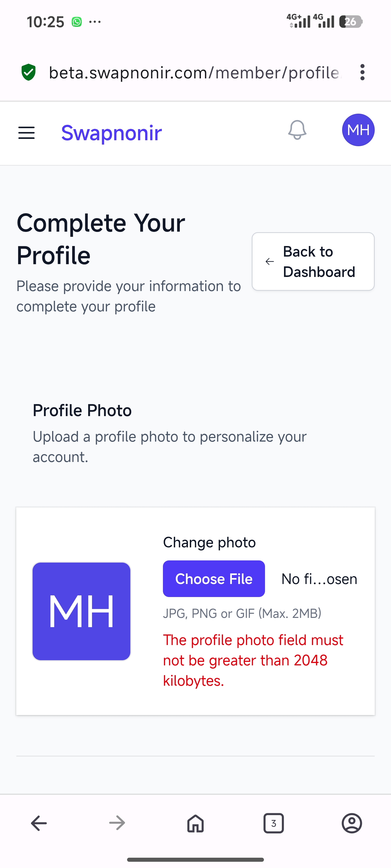The height and width of the screenshot is (868, 391).
Task: Open notifications bell
Action: tap(297, 130)
